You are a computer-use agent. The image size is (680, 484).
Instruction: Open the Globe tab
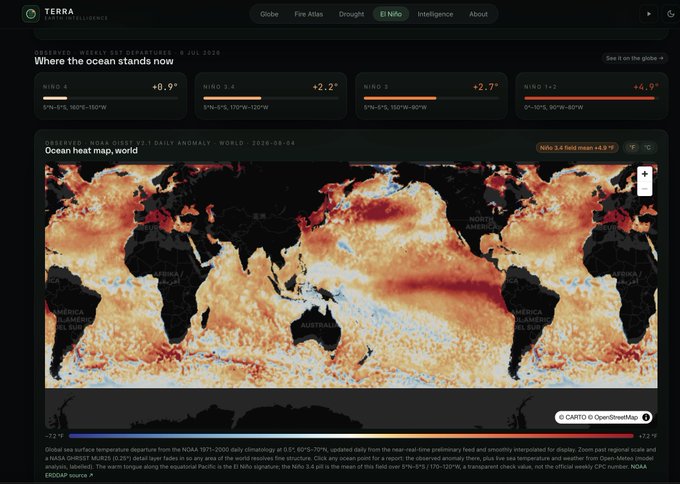pos(269,14)
